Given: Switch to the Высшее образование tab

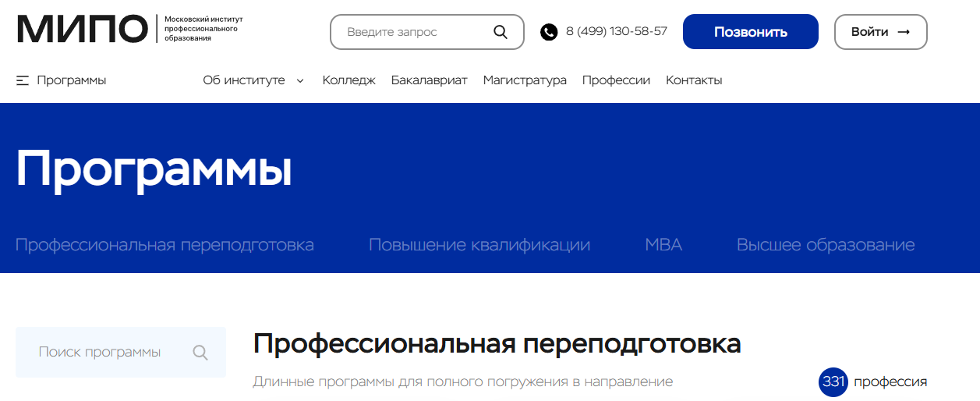Looking at the screenshot, I should pos(826,245).
